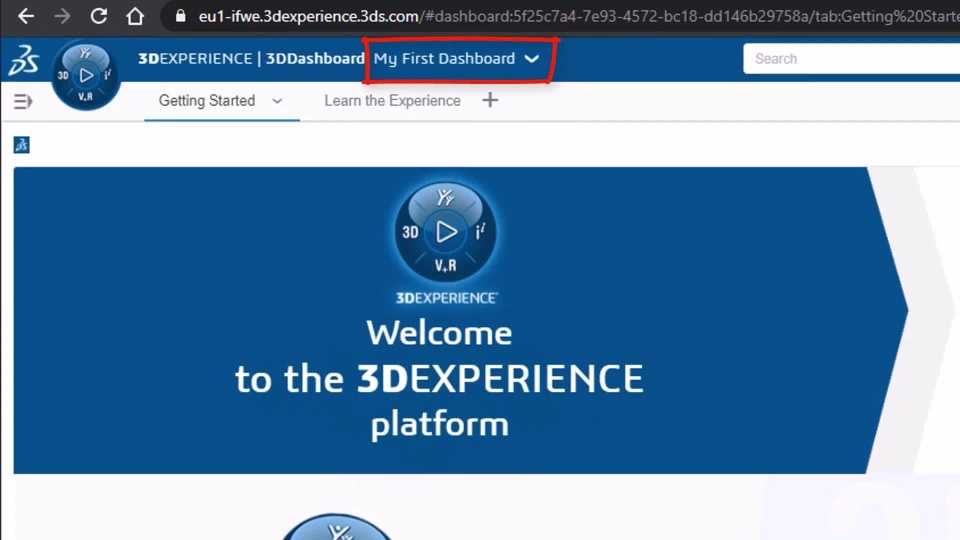Add a new tab with plus icon
This screenshot has height=540, width=960.
click(x=490, y=100)
